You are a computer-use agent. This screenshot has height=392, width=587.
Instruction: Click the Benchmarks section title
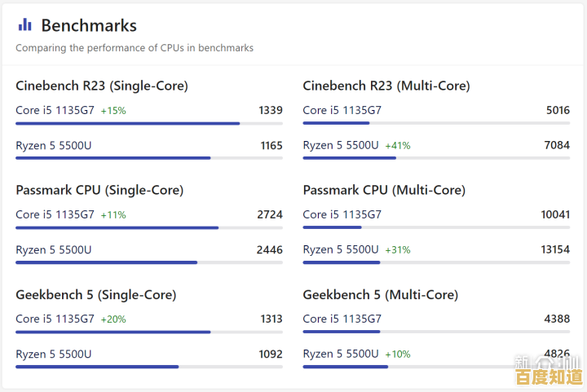89,25
